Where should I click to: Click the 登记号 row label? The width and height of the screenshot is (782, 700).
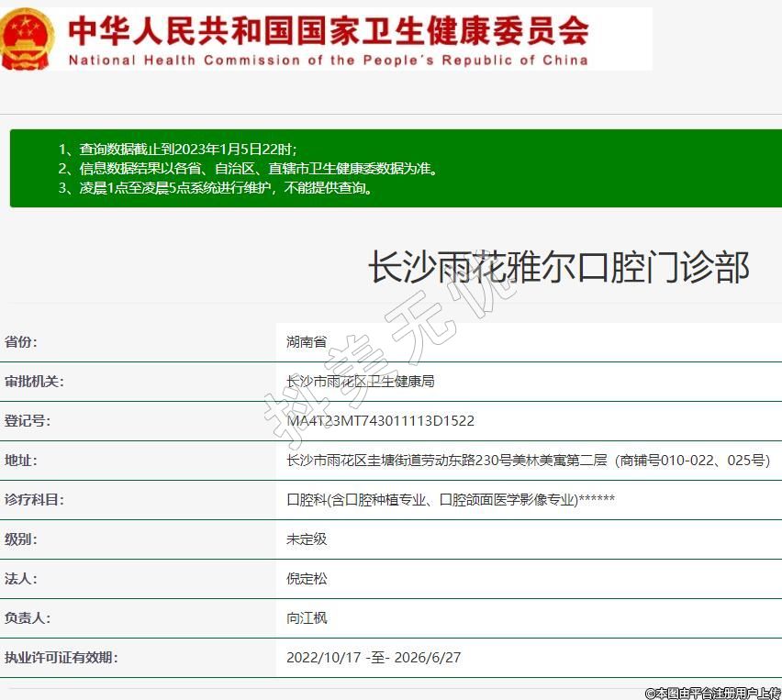(28, 421)
